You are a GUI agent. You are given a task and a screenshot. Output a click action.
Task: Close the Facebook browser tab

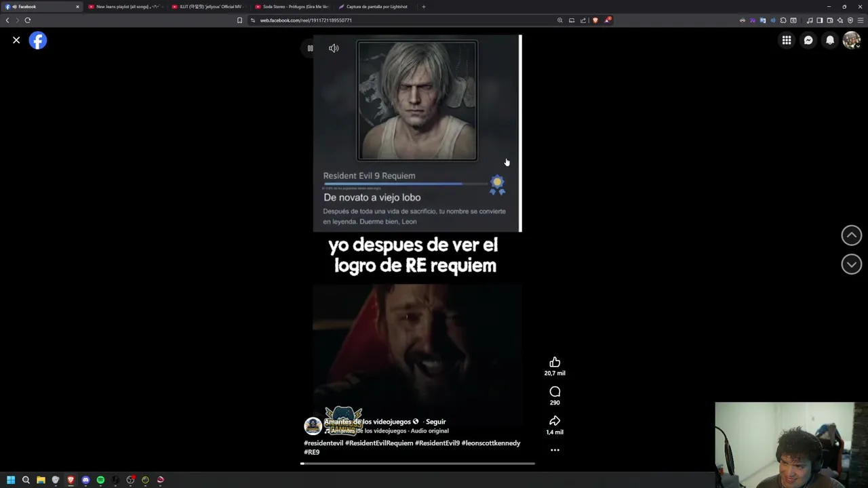click(x=77, y=7)
